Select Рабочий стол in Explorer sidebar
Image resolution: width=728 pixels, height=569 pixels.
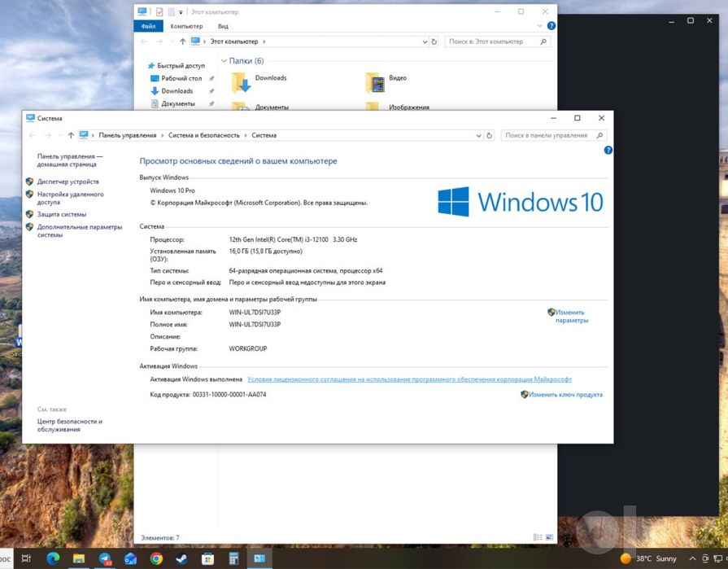coord(181,78)
